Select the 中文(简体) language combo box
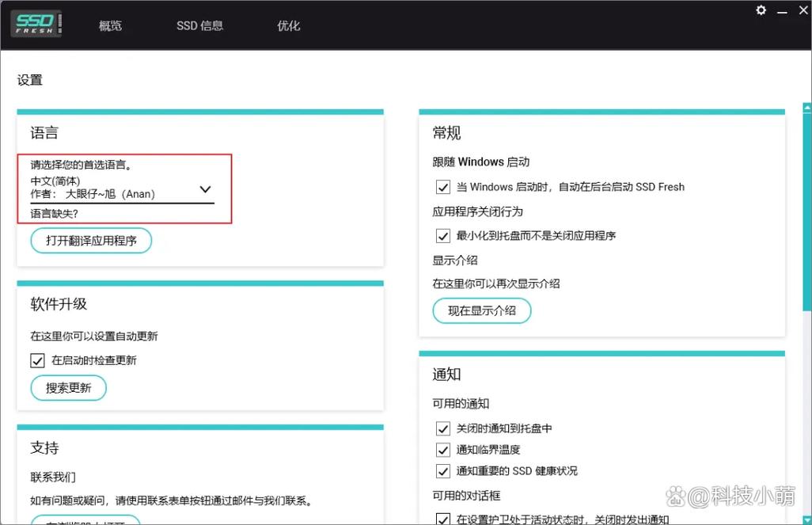The height and width of the screenshot is (525, 812). click(x=122, y=188)
